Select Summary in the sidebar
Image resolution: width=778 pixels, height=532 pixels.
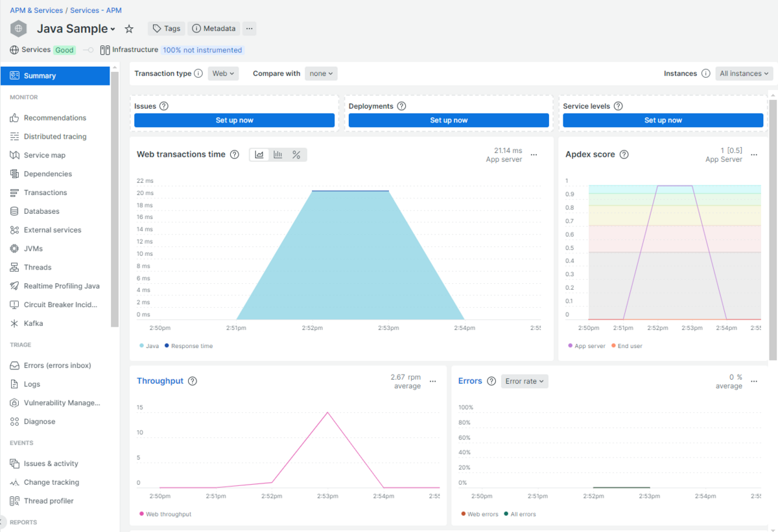[x=55, y=76]
